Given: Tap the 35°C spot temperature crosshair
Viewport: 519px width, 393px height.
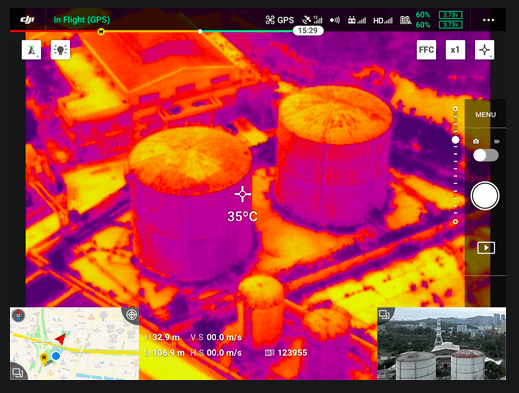Looking at the screenshot, I should (x=243, y=194).
